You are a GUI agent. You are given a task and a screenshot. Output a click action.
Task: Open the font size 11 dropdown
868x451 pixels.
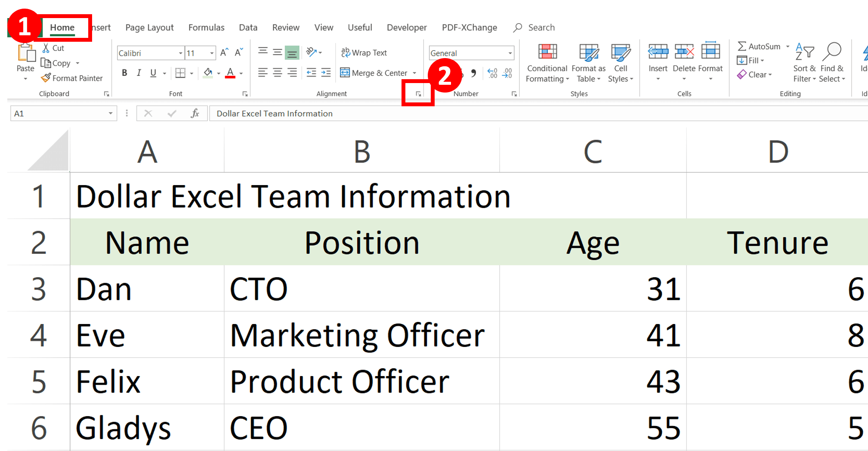pos(212,53)
